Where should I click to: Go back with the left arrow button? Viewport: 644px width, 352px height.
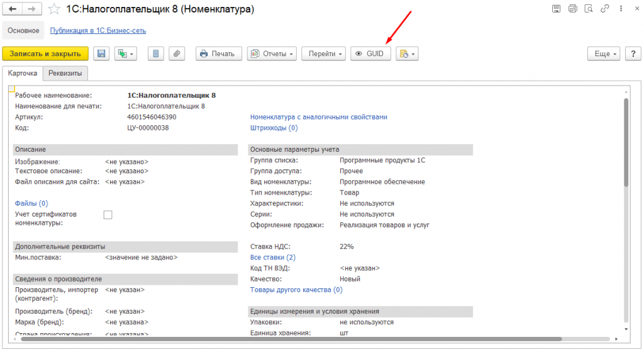[13, 9]
